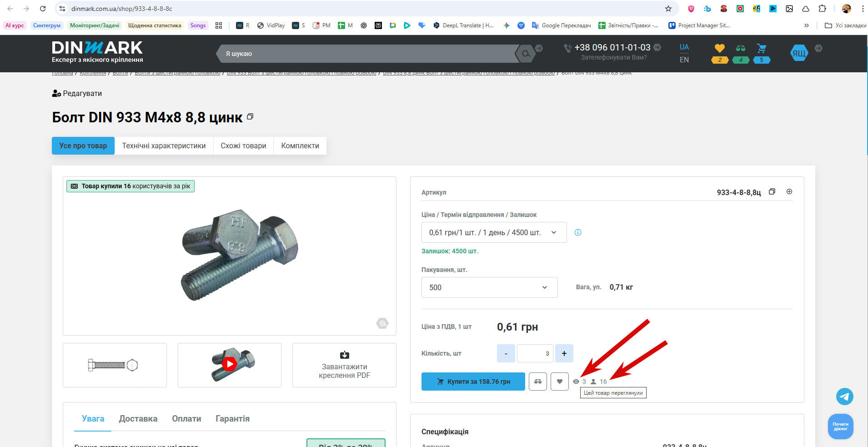Open the Chrome three-dot menu

(x=863, y=9)
